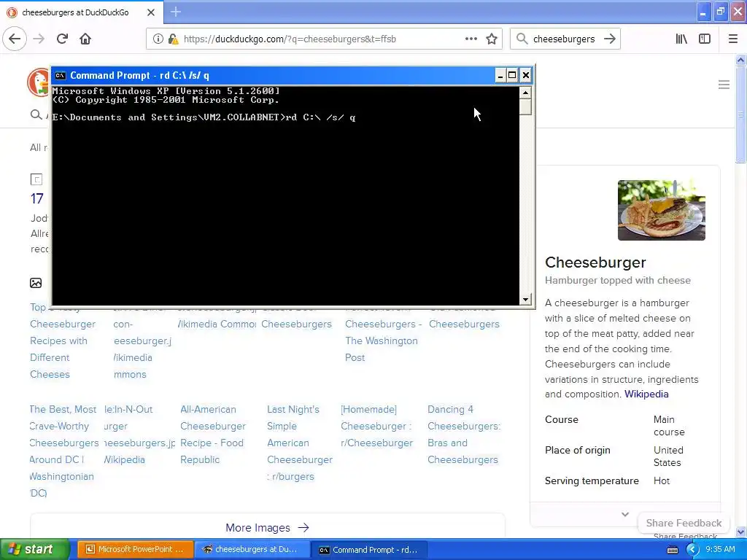Open Cheeseburger Recipes with Different Cheeses result

tap(63, 349)
